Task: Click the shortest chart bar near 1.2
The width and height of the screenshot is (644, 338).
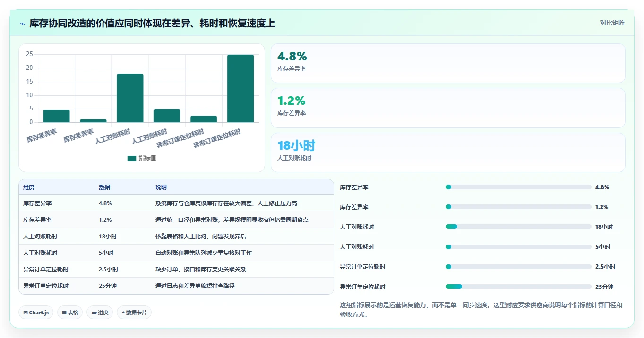Action: click(x=93, y=121)
